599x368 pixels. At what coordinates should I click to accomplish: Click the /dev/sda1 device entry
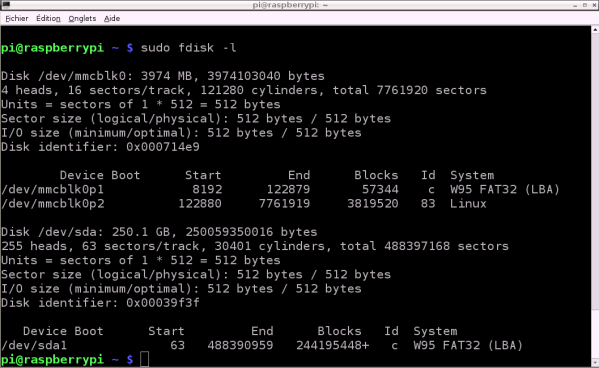[34, 345]
